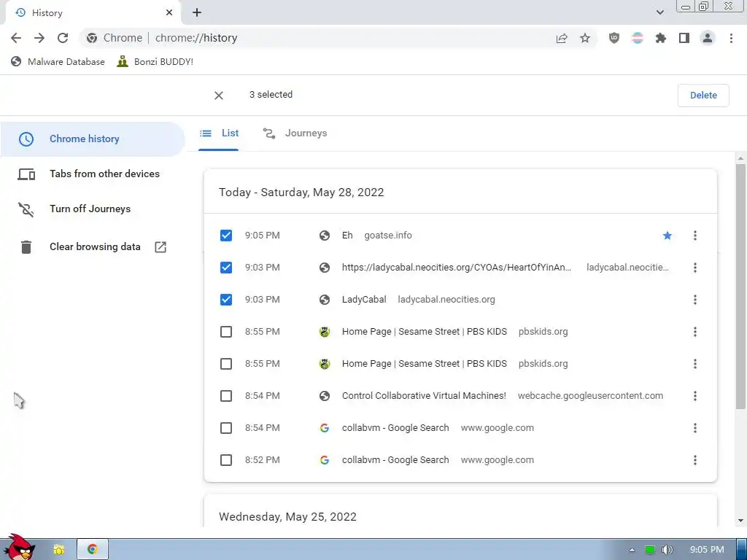Click the external link icon by Clear browsing data
Viewport: 747px width, 560px height.
coord(160,246)
